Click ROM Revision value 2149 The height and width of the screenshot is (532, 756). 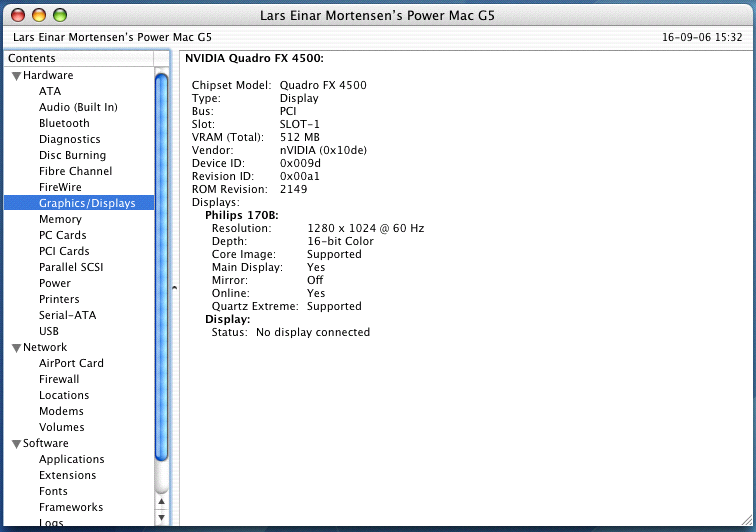(x=293, y=189)
